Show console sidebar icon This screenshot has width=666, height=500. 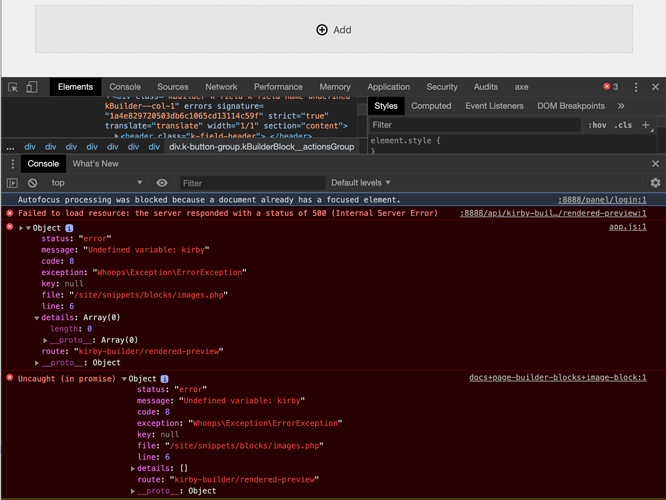[12, 183]
